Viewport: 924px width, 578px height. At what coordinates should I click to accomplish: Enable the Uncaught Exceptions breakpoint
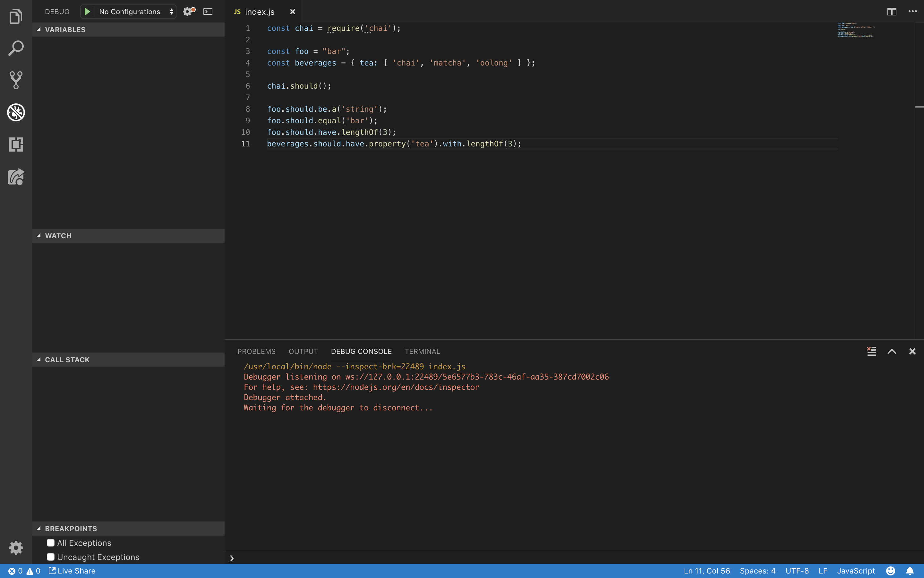(x=51, y=557)
